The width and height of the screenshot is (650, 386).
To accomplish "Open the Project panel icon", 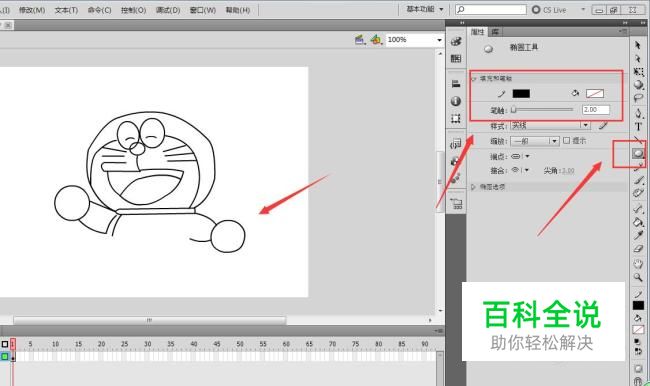I will 456,204.
